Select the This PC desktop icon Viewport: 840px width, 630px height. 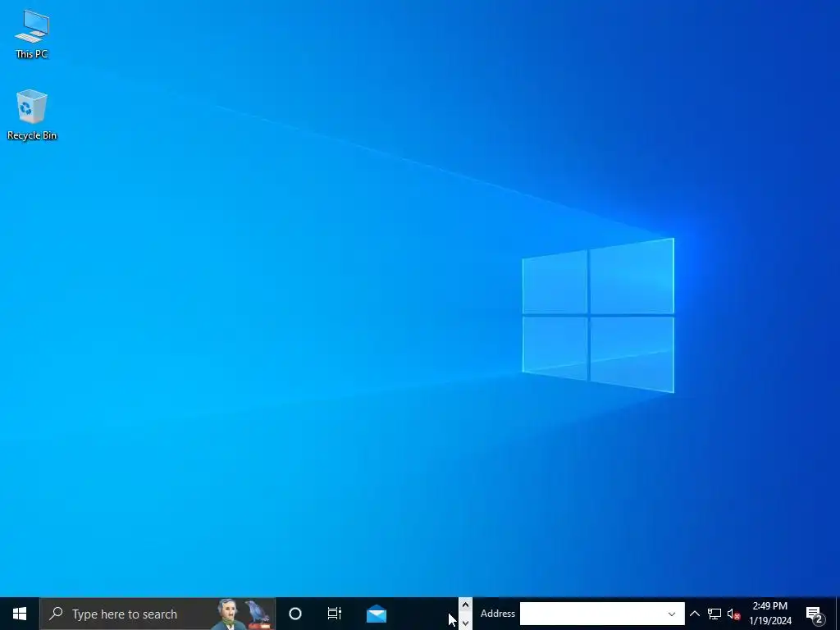pyautogui.click(x=32, y=34)
